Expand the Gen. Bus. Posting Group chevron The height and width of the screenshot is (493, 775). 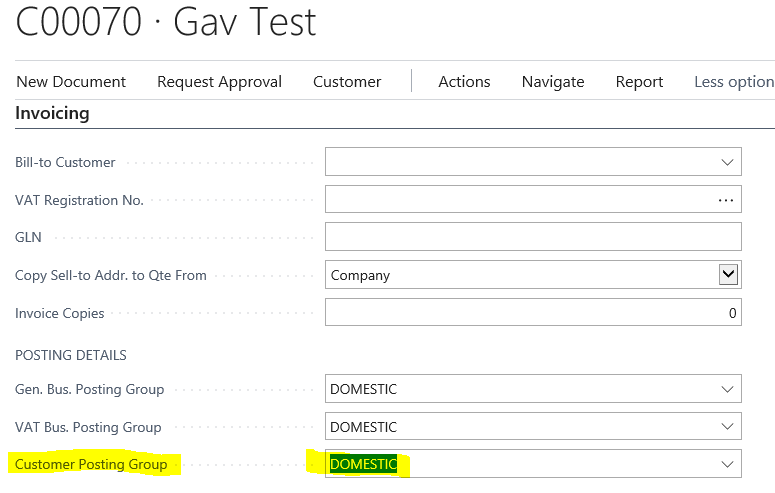tap(727, 389)
